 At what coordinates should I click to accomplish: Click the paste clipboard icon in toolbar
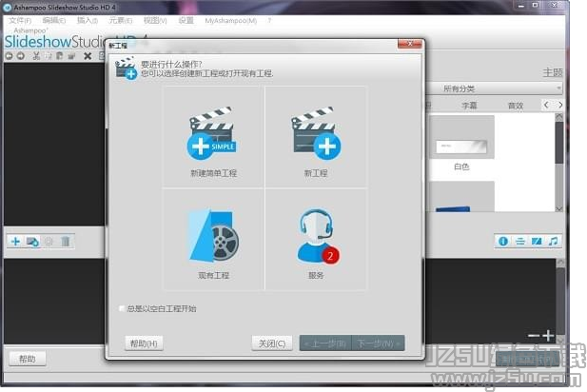60,56
